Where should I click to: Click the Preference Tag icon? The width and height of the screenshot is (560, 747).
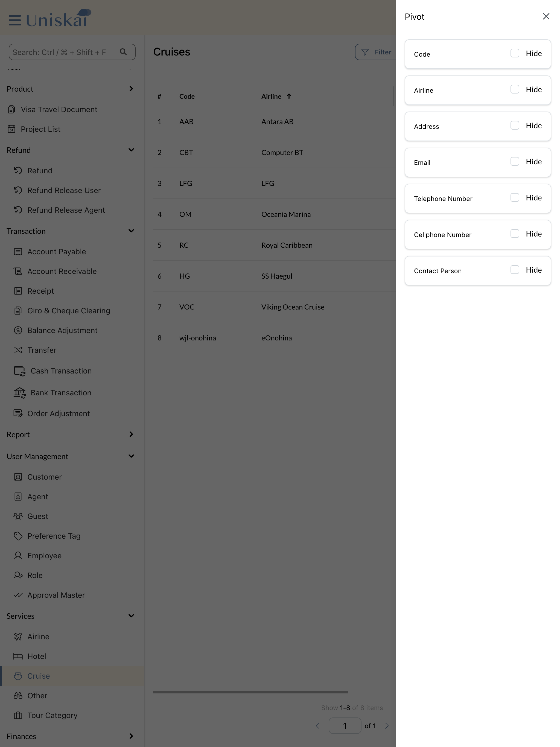18,536
